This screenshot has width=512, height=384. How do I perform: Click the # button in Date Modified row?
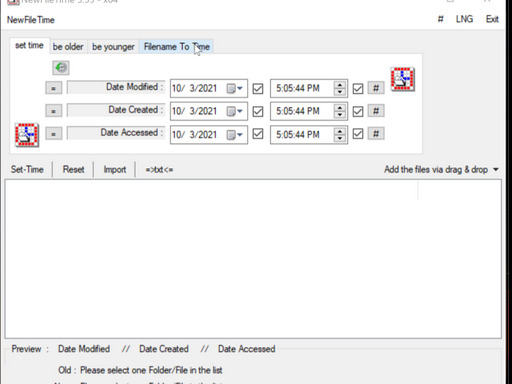(x=376, y=88)
